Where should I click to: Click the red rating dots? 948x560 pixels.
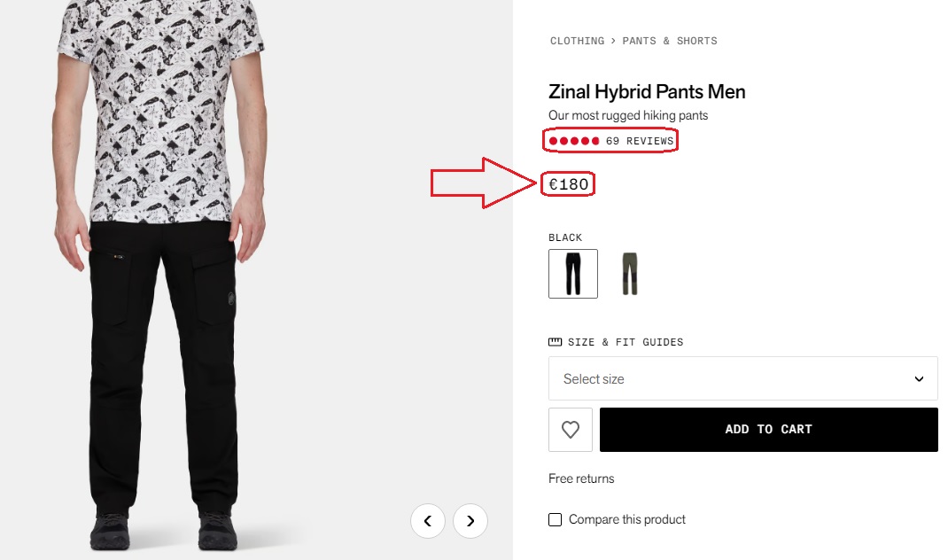574,141
